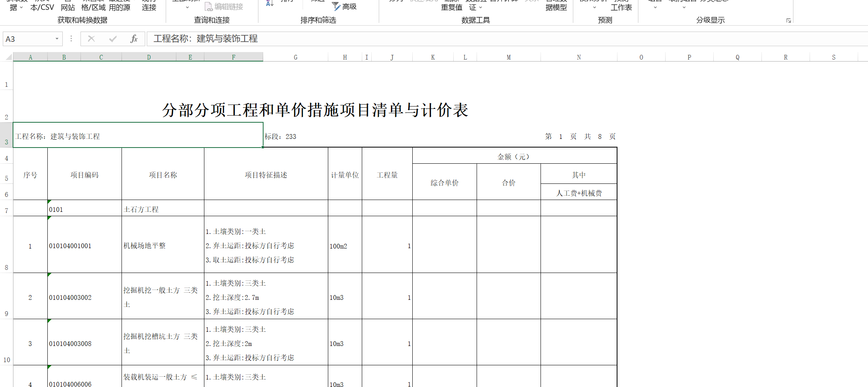Select the cell 标段: 233
The height and width of the screenshot is (387, 868).
280,136
